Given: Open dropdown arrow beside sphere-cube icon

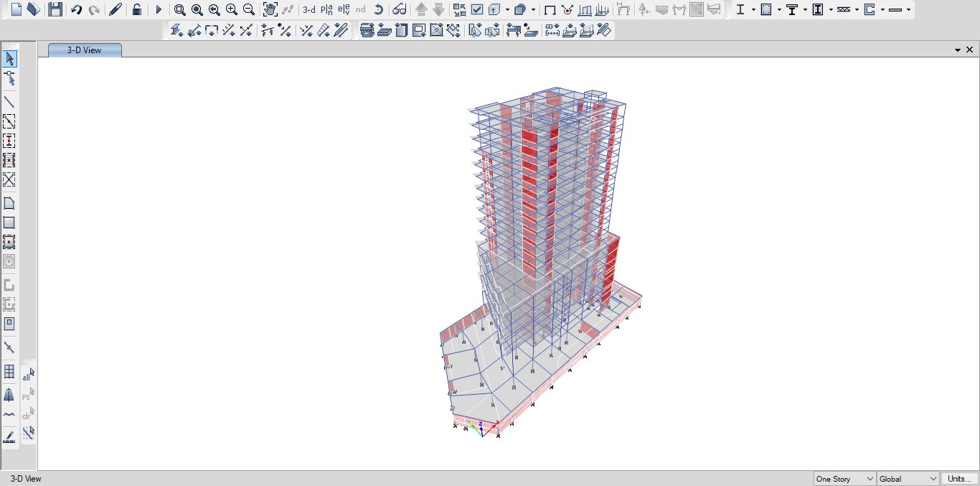Looking at the screenshot, I should 533,10.
